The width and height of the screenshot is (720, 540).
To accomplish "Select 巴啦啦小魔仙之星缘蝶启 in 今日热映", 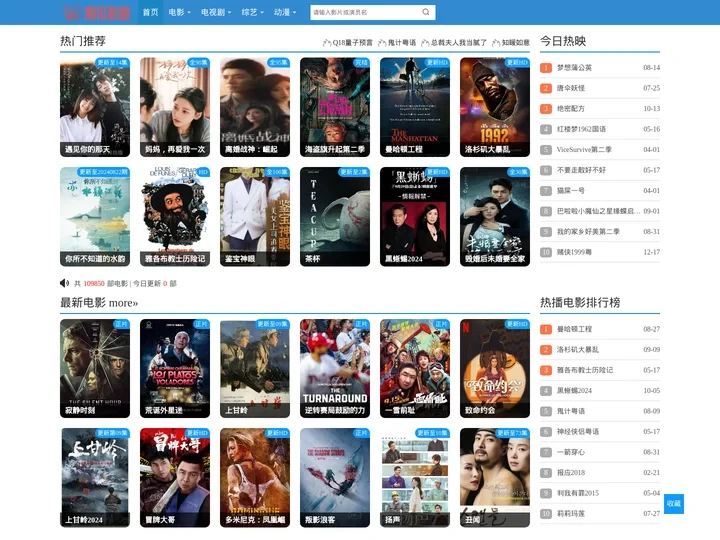I will pos(598,211).
